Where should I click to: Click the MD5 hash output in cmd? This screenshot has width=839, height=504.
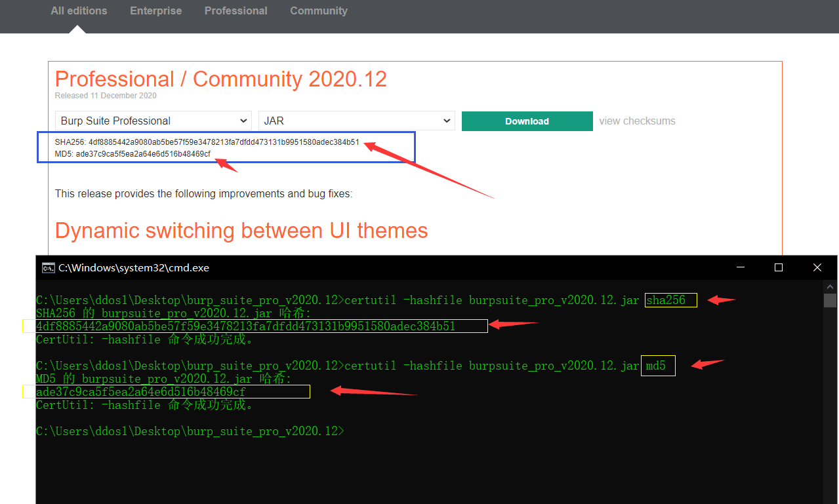coord(141,392)
